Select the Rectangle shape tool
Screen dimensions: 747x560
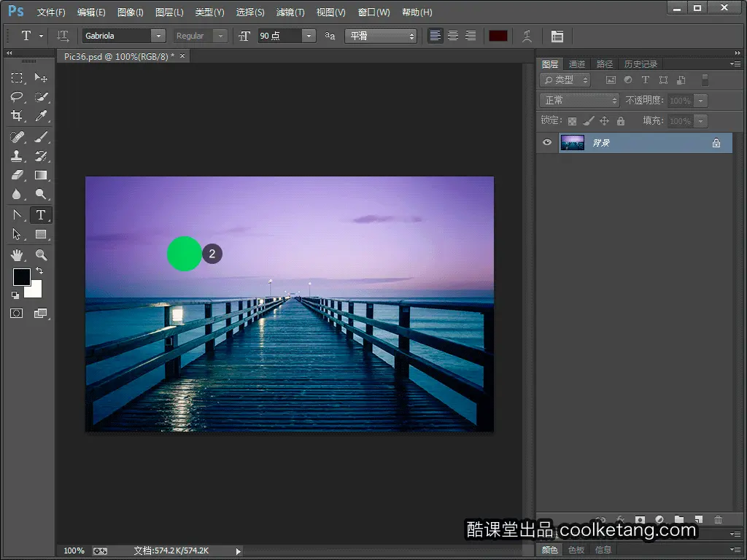41,234
